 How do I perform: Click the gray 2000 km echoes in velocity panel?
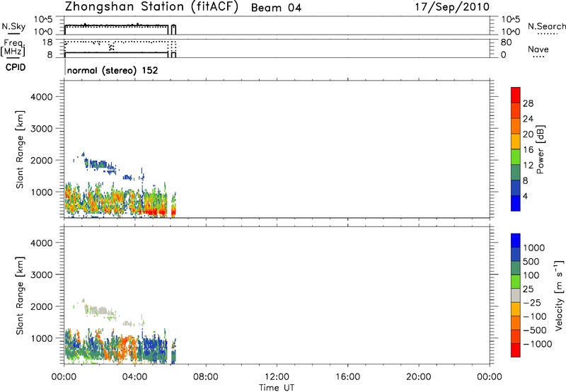coord(98,311)
